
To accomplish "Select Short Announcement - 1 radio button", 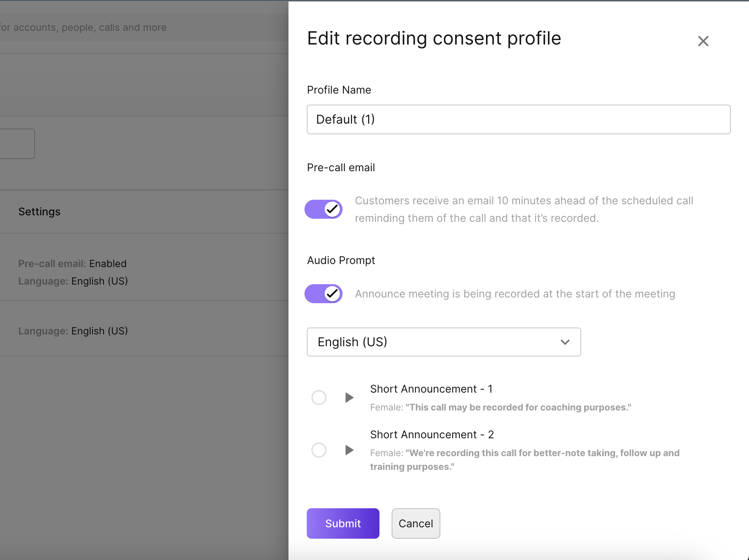I will pos(319,398).
